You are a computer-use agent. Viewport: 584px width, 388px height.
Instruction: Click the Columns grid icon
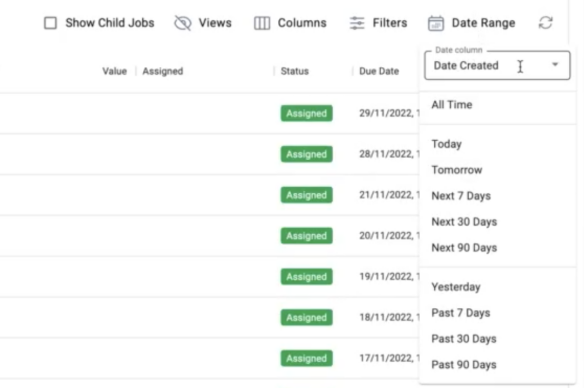point(262,23)
